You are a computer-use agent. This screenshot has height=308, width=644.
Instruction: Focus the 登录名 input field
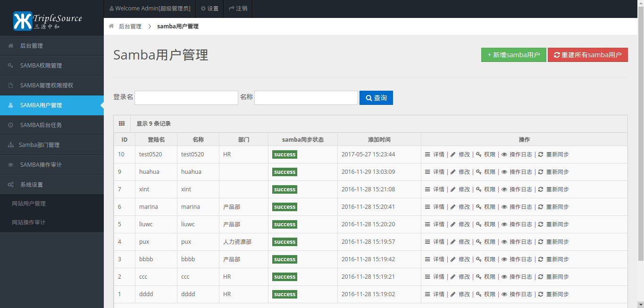pyautogui.click(x=186, y=98)
